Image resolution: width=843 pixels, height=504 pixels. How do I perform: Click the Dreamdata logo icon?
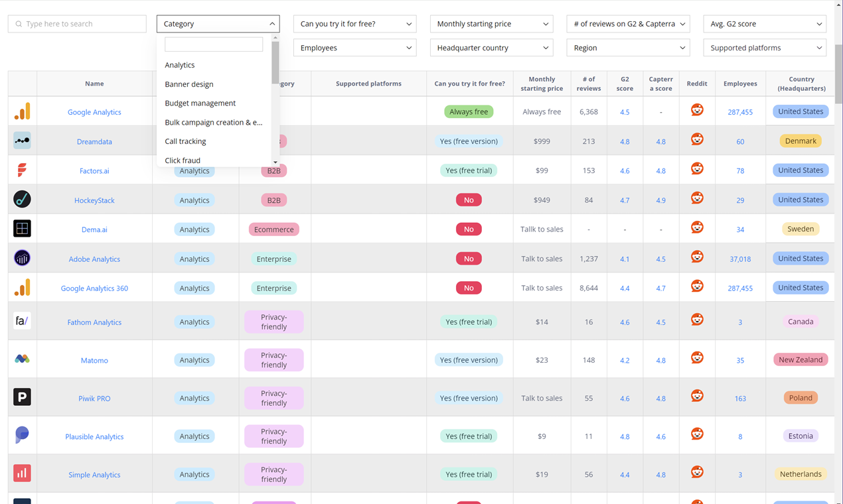pyautogui.click(x=22, y=141)
